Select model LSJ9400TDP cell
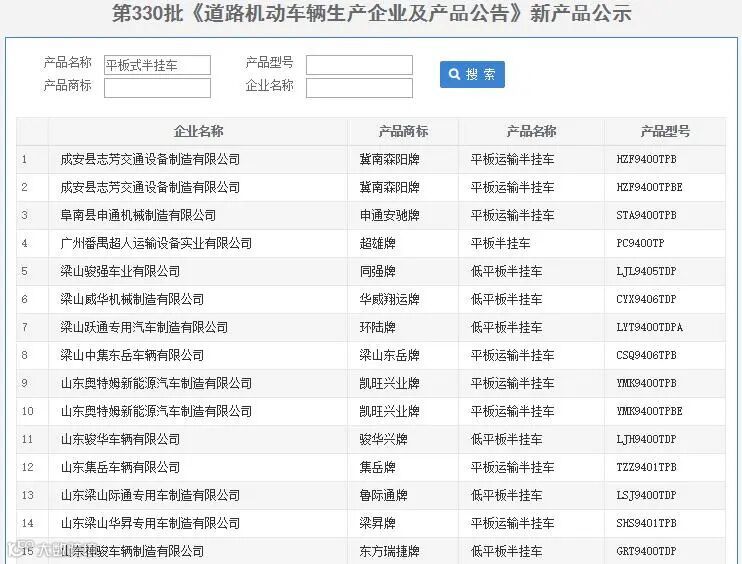 (665, 495)
